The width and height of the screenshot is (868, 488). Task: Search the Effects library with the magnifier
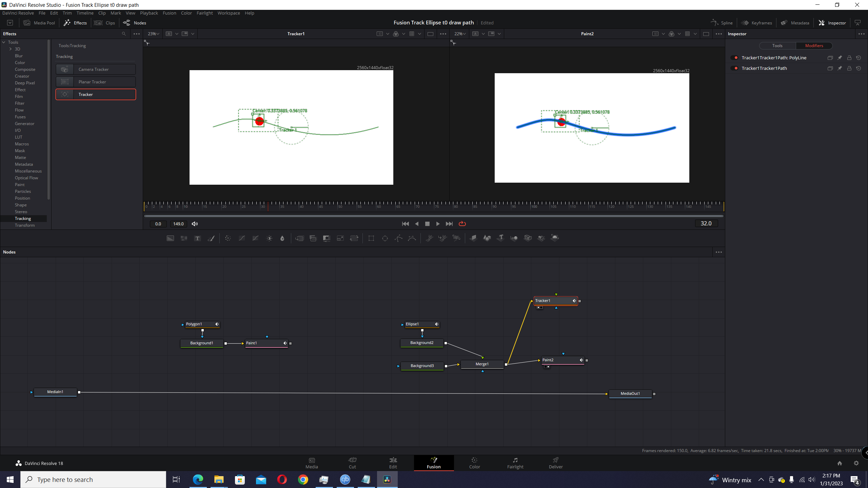(x=124, y=34)
